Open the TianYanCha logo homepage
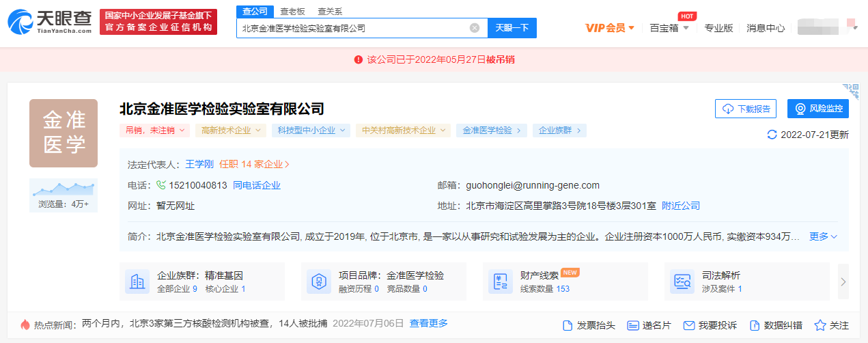 click(x=49, y=23)
